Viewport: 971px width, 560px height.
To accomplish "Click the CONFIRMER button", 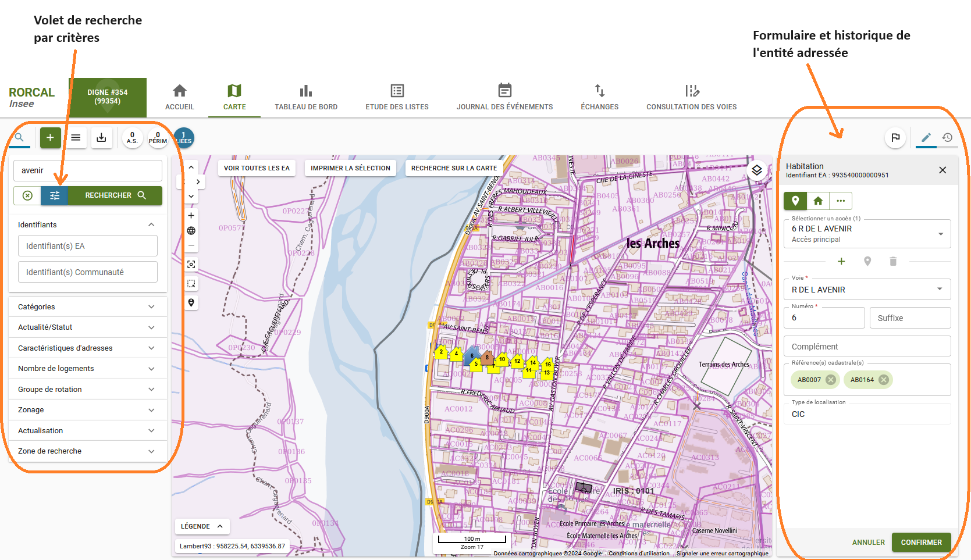I will point(922,543).
